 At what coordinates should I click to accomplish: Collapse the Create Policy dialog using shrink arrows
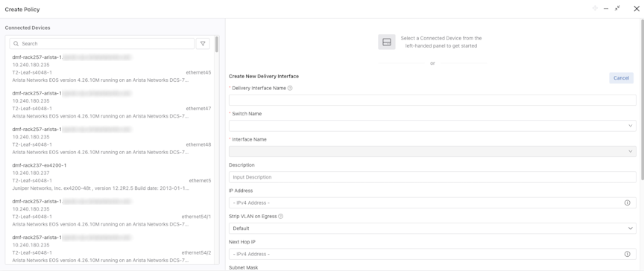tap(617, 8)
